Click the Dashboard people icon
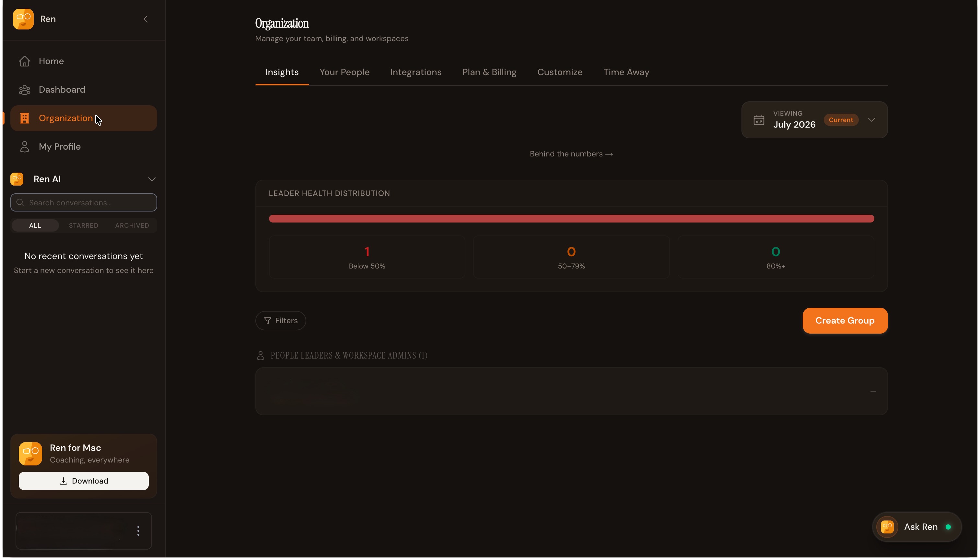This screenshot has height=560, width=980. (x=25, y=90)
